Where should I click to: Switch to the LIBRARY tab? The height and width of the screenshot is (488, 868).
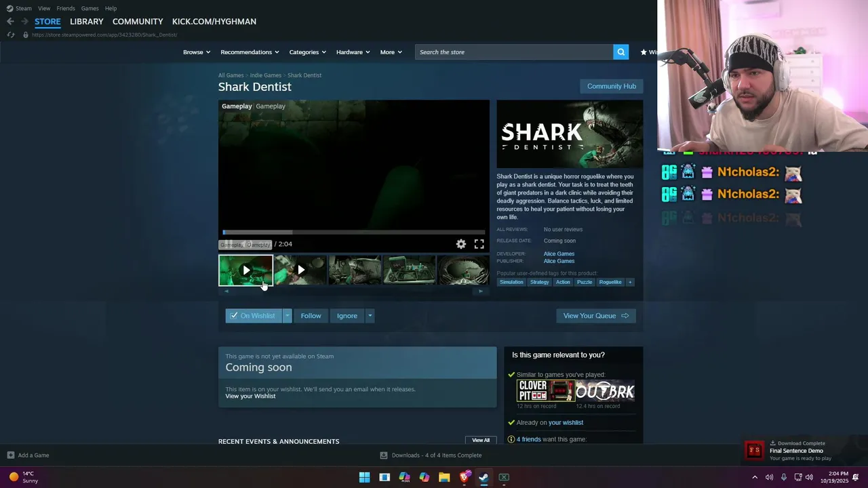click(x=87, y=22)
